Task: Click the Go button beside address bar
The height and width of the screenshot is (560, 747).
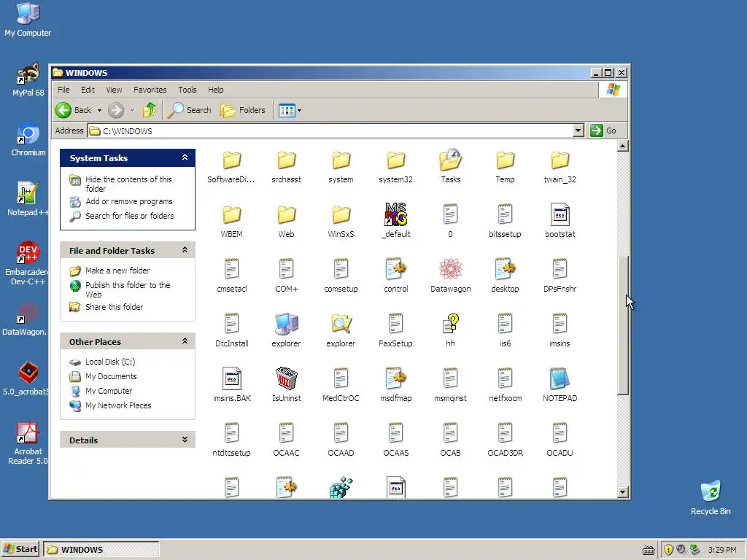Action: pyautogui.click(x=603, y=131)
